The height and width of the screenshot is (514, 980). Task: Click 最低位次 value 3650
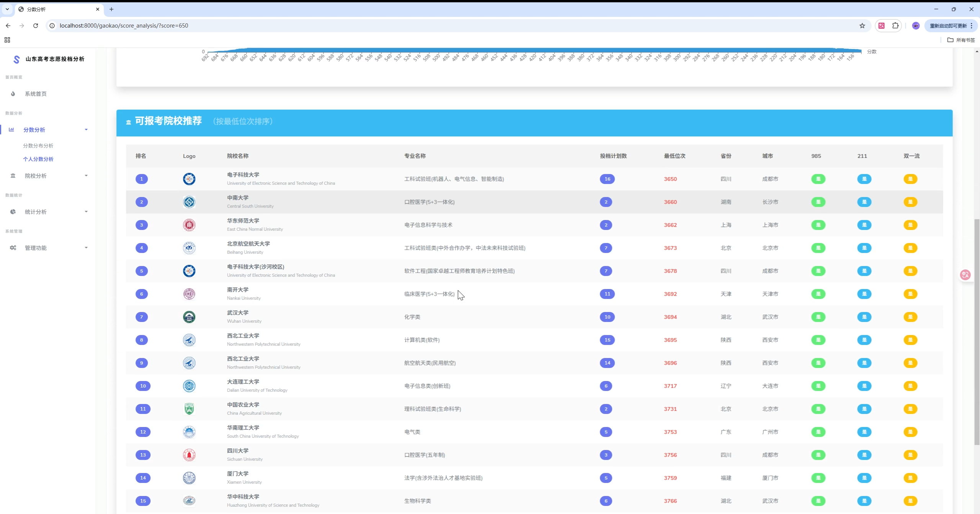pyautogui.click(x=671, y=179)
